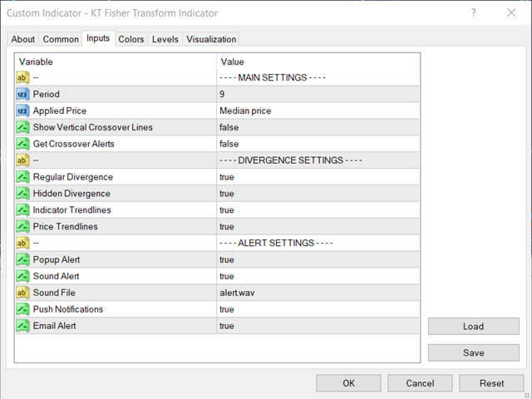This screenshot has width=532, height=399.
Task: Go to the Colors tab
Action: coord(131,39)
